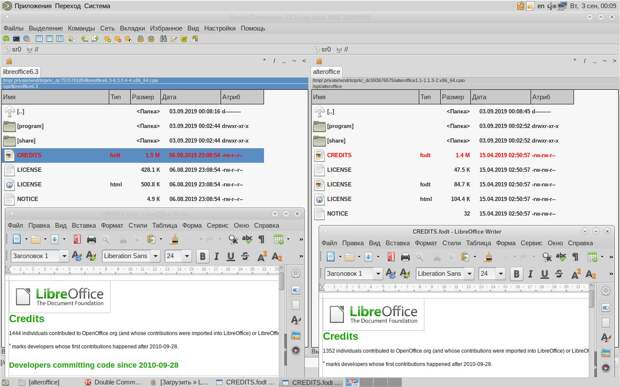This screenshot has height=387, width=620.
Task: Open paragraph style dropdown in right Writer
Action: click(x=378, y=274)
